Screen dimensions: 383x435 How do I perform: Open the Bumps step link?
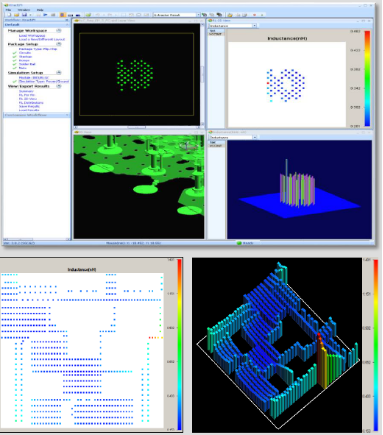pyautogui.click(x=24, y=60)
